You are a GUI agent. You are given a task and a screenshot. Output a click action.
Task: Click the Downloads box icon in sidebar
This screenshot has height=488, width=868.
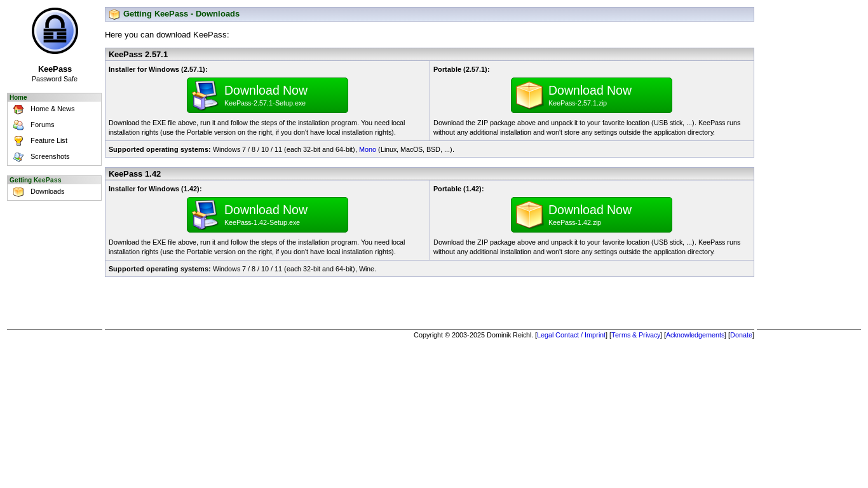tap(18, 192)
